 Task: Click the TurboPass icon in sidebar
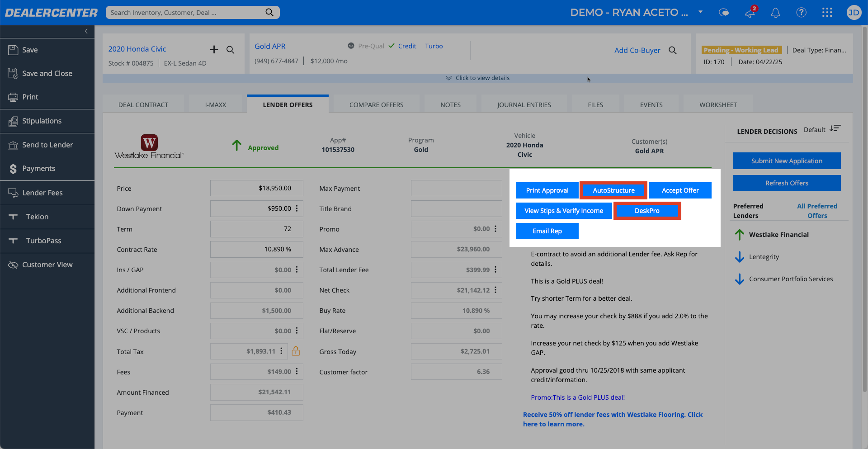(x=13, y=241)
